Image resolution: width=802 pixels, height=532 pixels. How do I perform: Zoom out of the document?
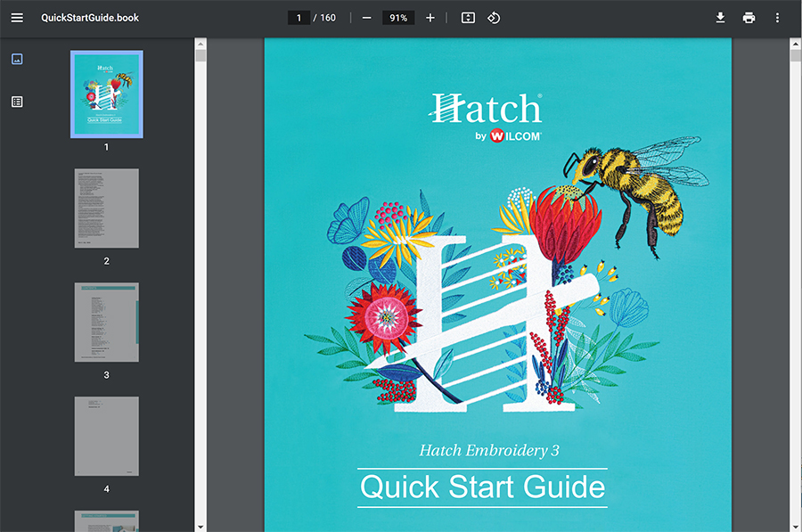pyautogui.click(x=365, y=17)
